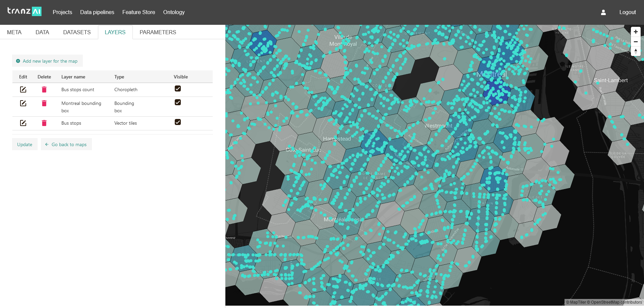This screenshot has height=308, width=644.
Task: Click the Layer name column header
Action: click(73, 77)
